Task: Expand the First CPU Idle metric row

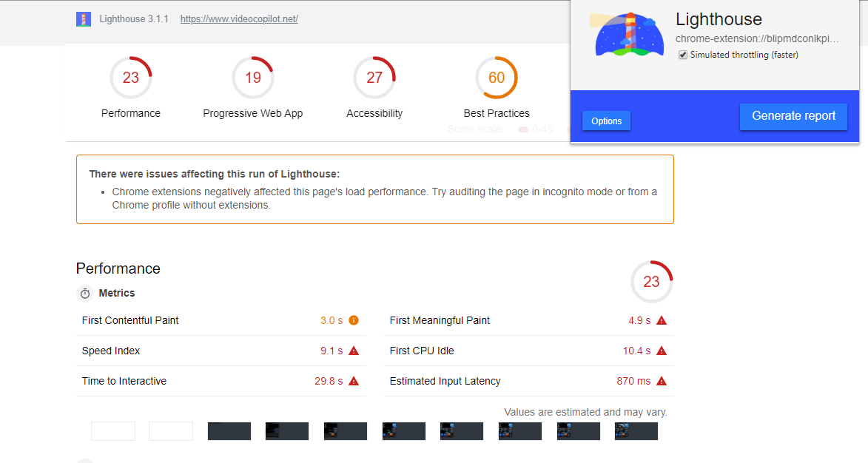Action: coord(528,351)
